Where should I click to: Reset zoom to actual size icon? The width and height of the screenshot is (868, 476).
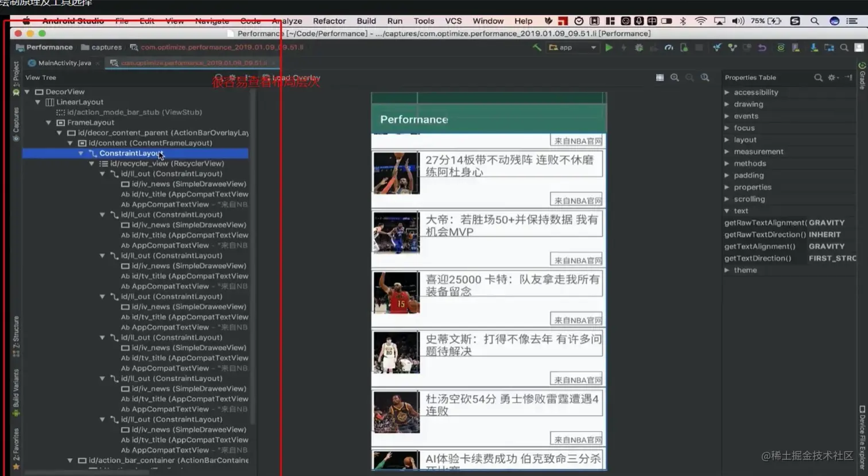coord(705,78)
